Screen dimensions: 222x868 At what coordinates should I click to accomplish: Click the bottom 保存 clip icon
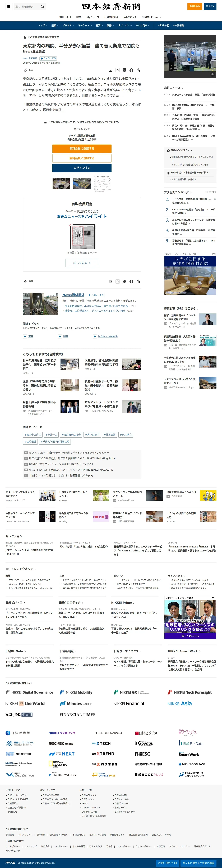point(25,281)
